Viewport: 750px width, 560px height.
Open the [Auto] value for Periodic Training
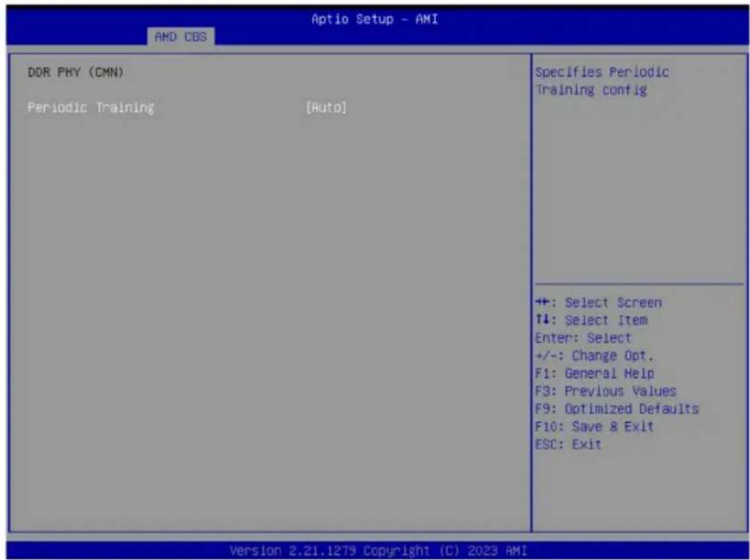[326, 108]
